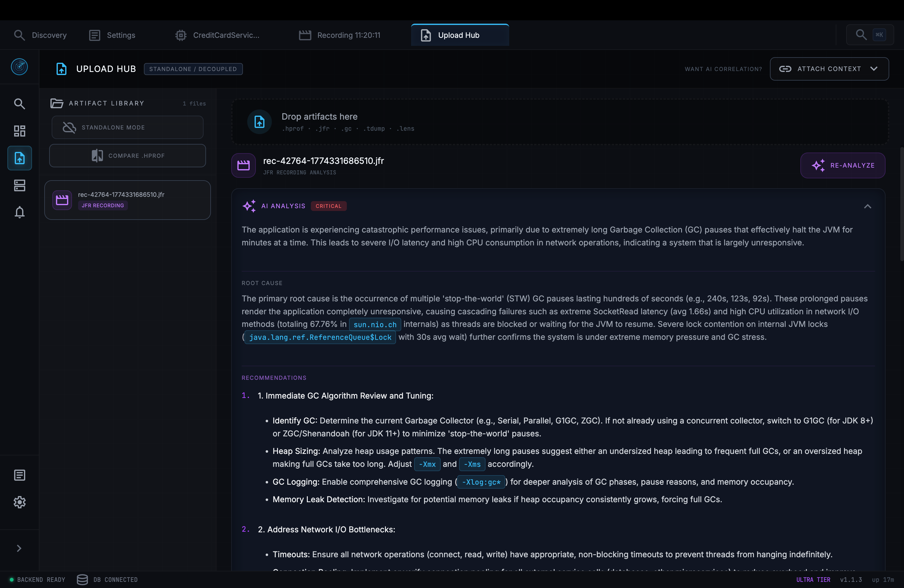Collapse the AI Analysis panel
Viewport: 904px width, 588px height.
tap(867, 206)
